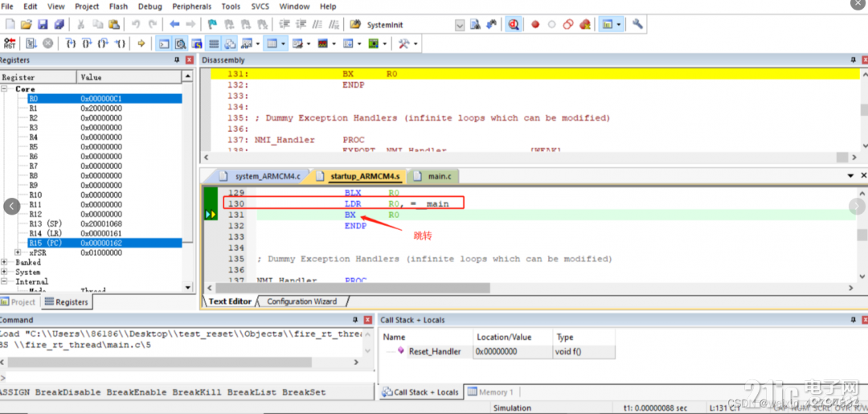
Task: Toggle the Registers window button
Action: pyautogui.click(x=214, y=43)
